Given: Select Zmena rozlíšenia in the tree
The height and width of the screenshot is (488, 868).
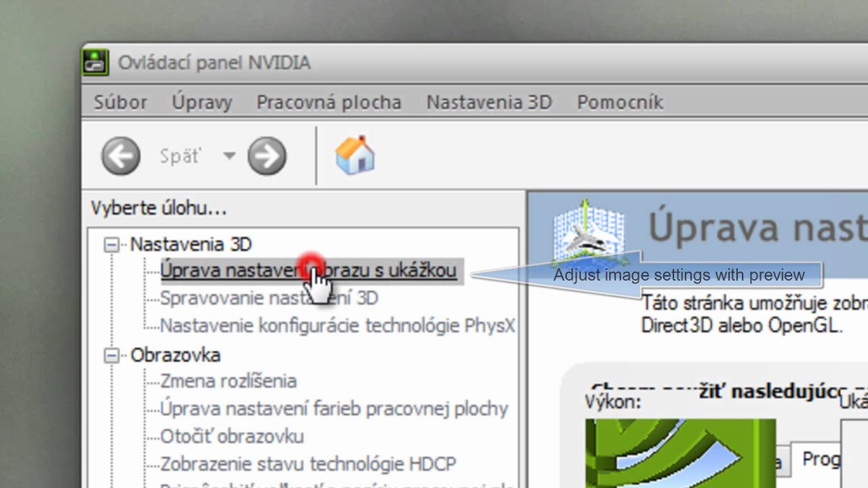Looking at the screenshot, I should tap(229, 381).
